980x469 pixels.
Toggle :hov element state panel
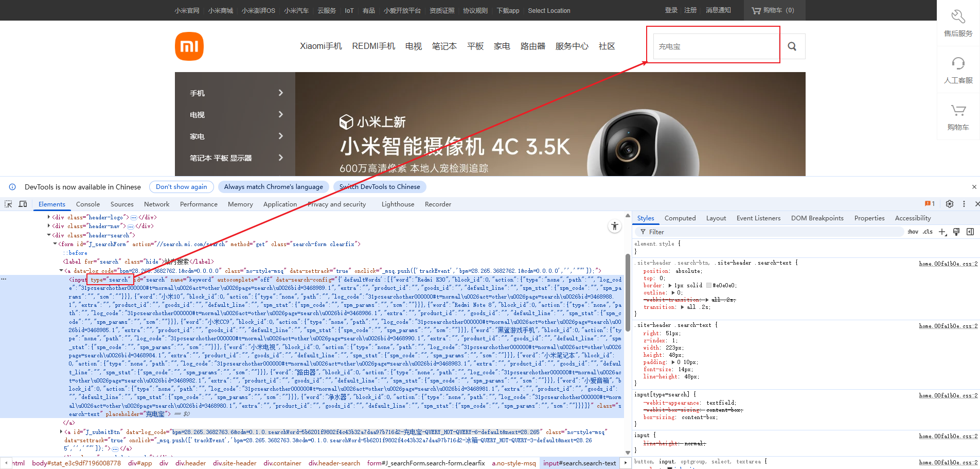point(913,232)
